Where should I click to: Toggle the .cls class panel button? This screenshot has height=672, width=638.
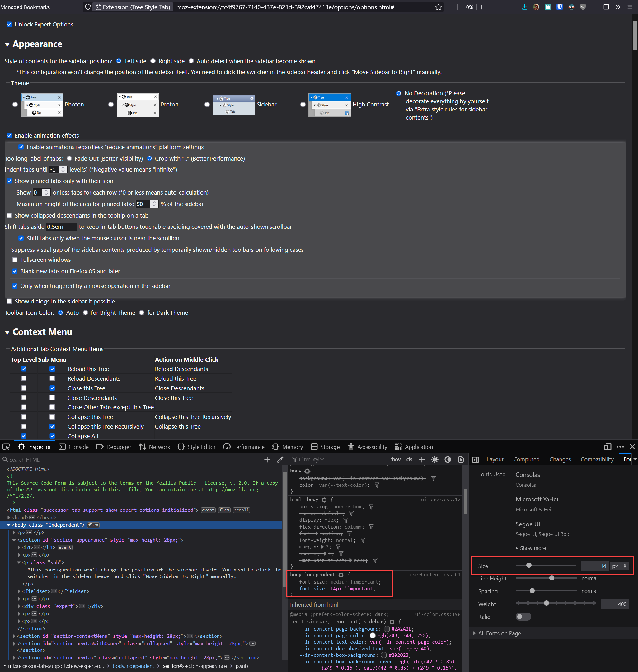pyautogui.click(x=409, y=459)
